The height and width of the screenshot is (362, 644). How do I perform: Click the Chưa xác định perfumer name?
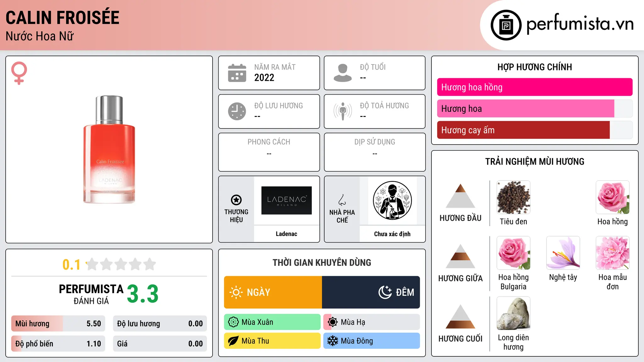point(392,234)
